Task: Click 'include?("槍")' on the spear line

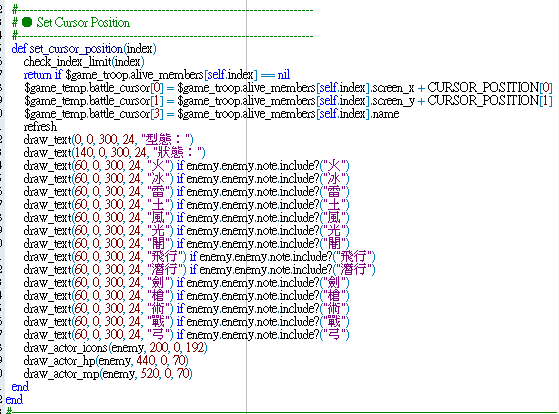Action: tap(314, 295)
